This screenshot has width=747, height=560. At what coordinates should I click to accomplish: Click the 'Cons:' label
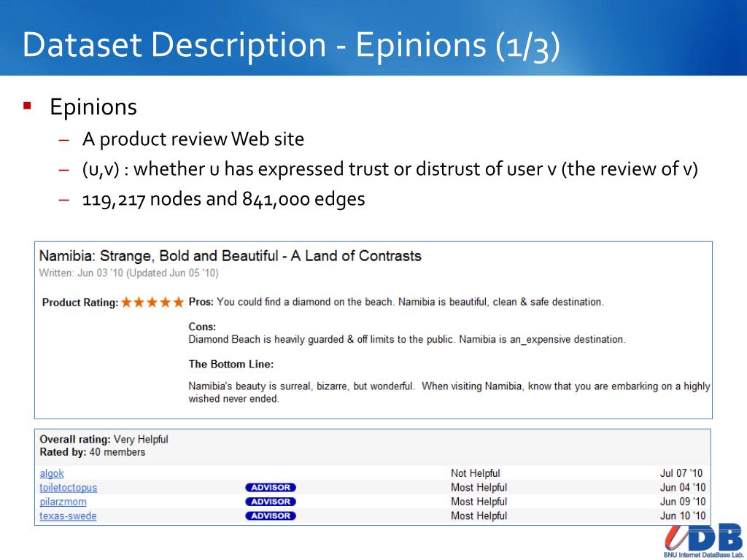point(202,327)
